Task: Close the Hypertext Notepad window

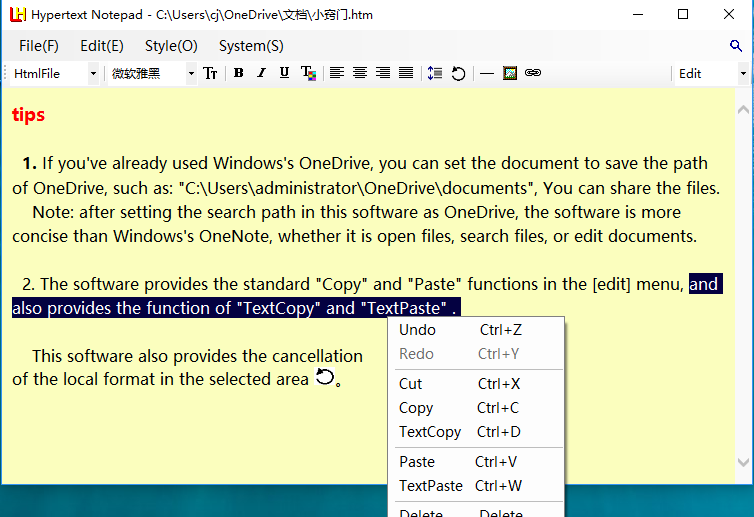Action: pyautogui.click(x=729, y=14)
